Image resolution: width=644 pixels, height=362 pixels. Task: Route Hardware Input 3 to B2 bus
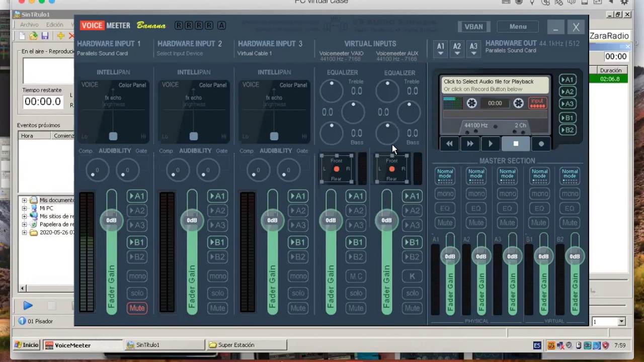298,257
